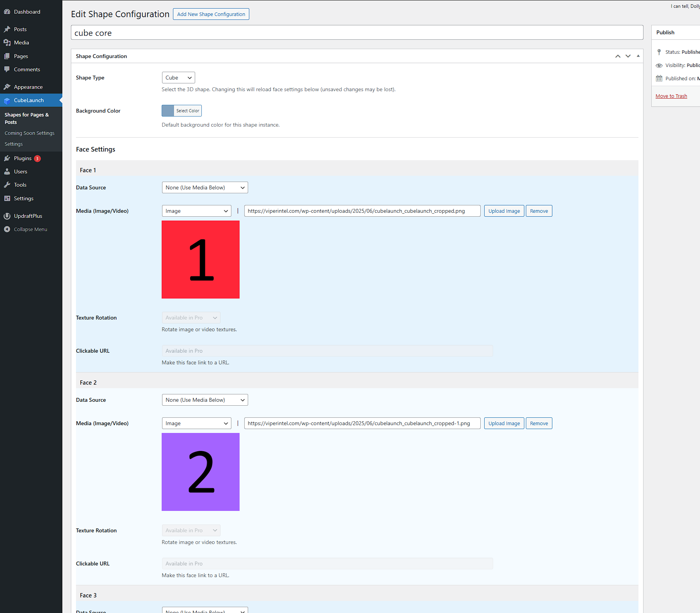Remove the Face 1 image

(539, 211)
